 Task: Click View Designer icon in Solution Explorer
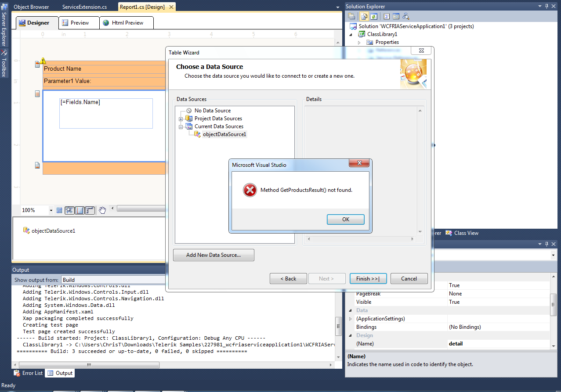pyautogui.click(x=396, y=16)
